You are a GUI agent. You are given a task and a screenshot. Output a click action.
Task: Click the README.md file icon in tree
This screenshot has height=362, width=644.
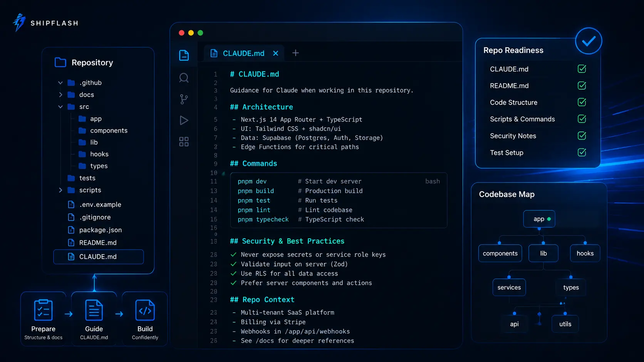71,242
